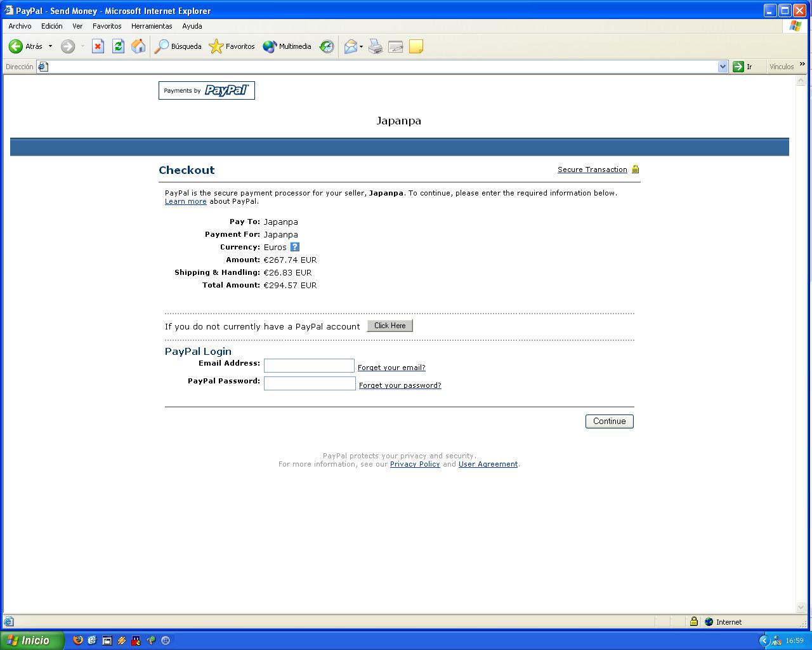Click the second Quick Launch icon
The image size is (812, 650).
(x=93, y=640)
